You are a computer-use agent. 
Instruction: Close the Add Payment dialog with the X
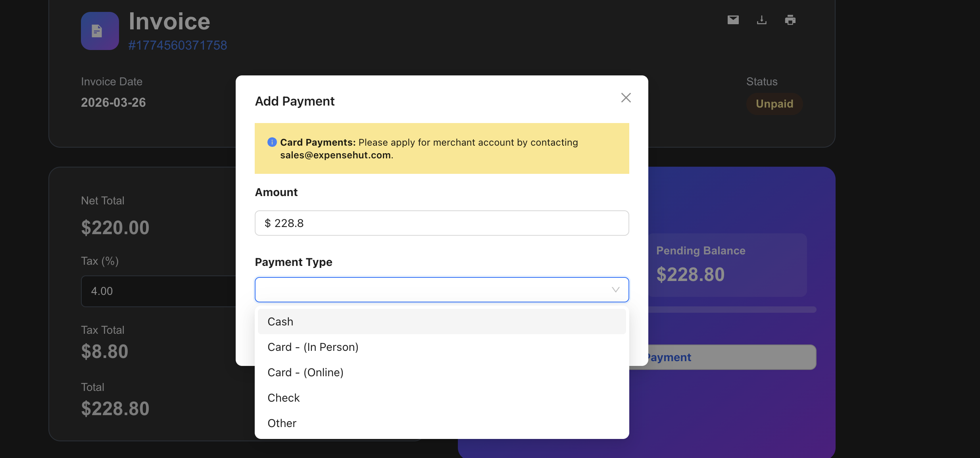tap(626, 97)
